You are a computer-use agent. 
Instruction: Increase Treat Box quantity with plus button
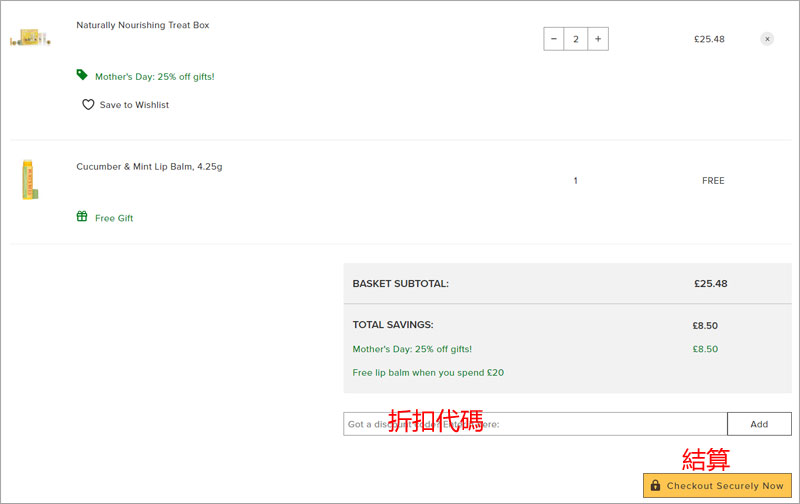597,39
